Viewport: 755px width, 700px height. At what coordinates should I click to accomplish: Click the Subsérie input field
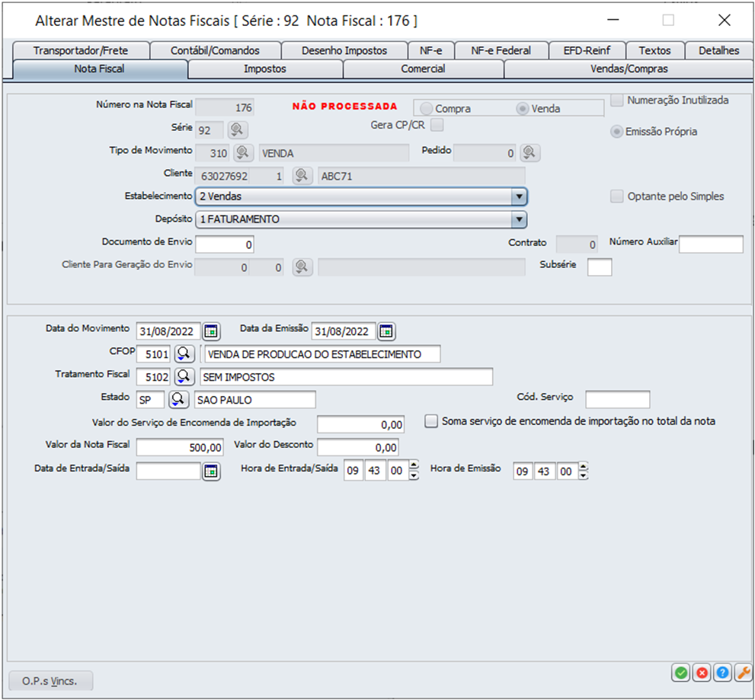click(x=600, y=267)
